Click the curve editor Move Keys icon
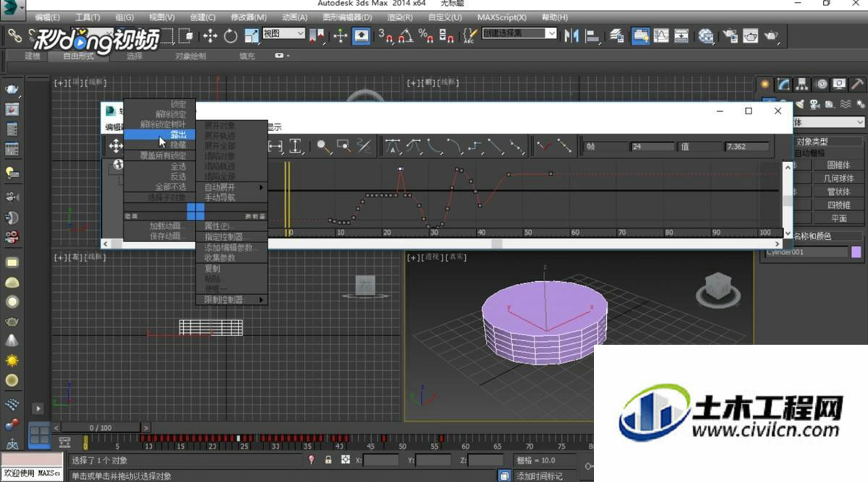Screen dimensions: 868x482 (115, 147)
